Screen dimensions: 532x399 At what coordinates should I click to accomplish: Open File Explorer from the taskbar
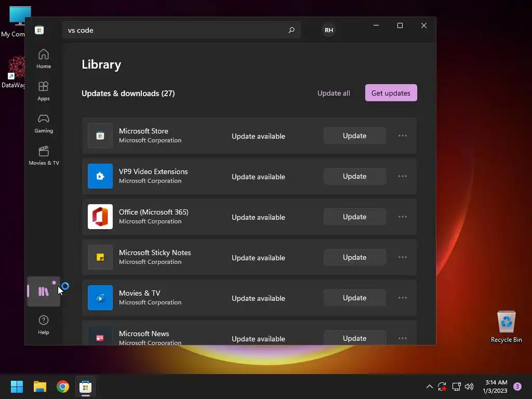(x=39, y=387)
